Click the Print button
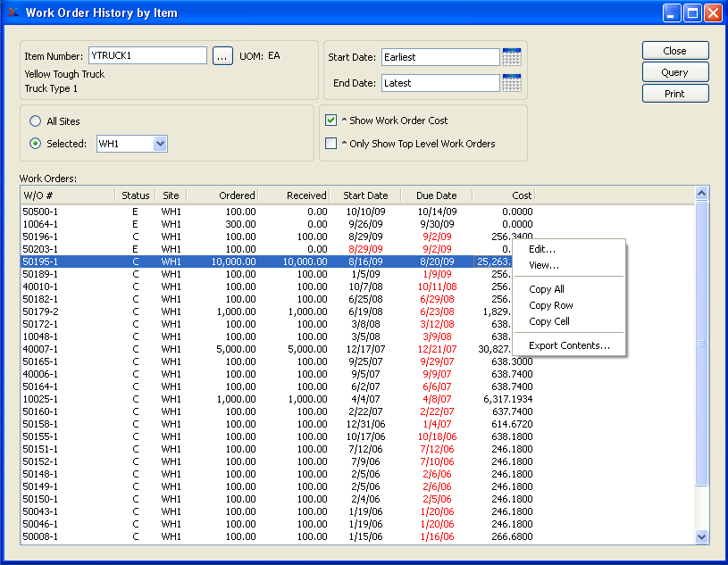 click(674, 94)
